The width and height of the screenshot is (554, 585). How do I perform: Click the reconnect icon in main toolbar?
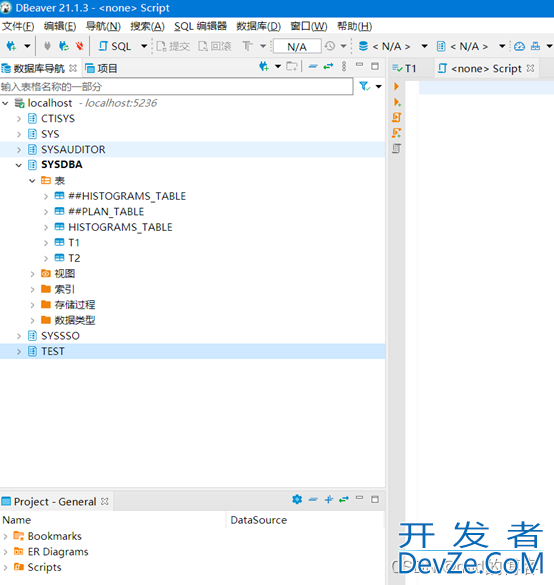click(x=64, y=46)
